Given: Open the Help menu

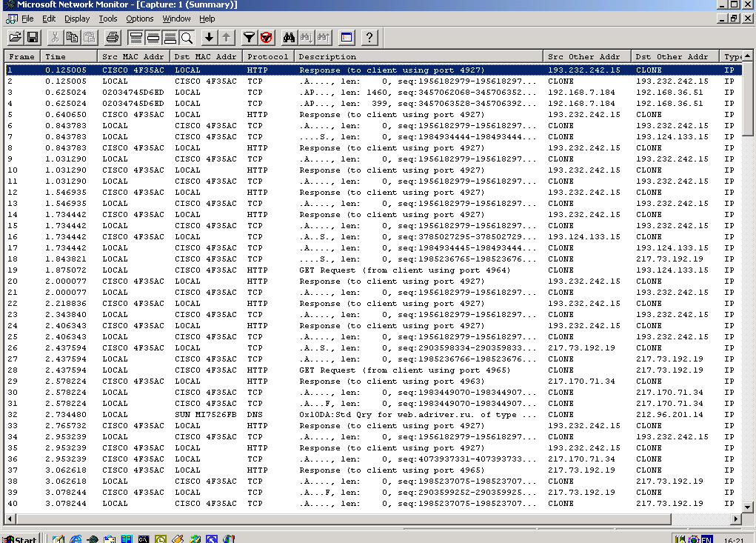Looking at the screenshot, I should point(207,19).
